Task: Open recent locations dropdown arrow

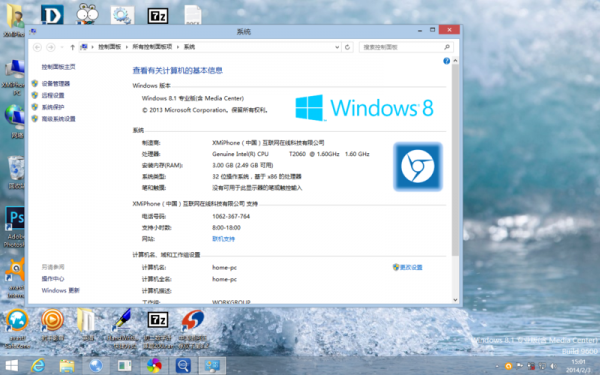Action: coord(62,47)
